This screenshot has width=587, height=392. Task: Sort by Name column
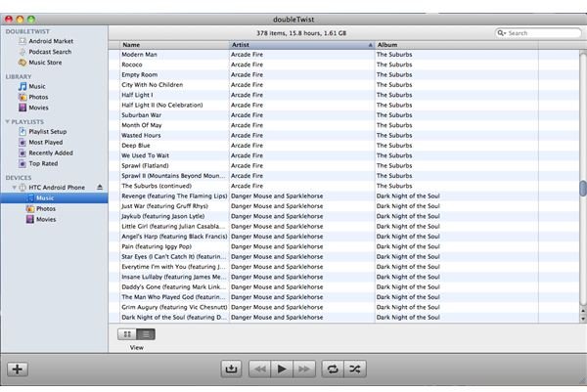pyautogui.click(x=174, y=45)
